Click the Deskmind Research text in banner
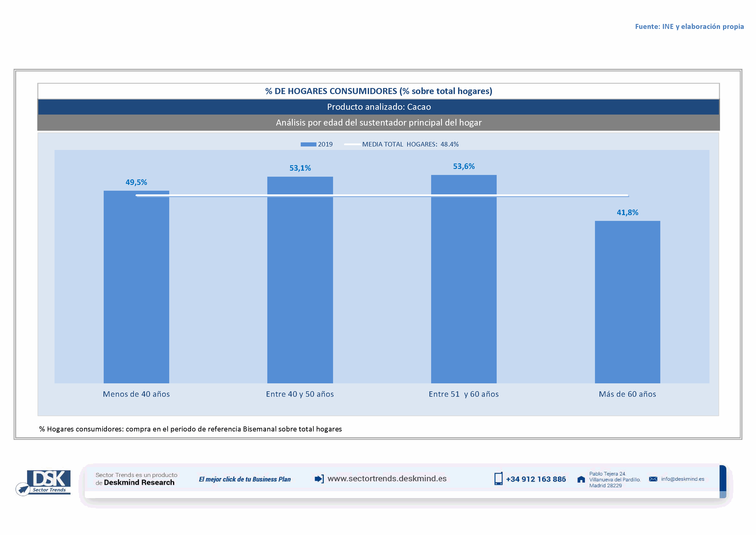This screenshot has width=756, height=535. pyautogui.click(x=139, y=483)
